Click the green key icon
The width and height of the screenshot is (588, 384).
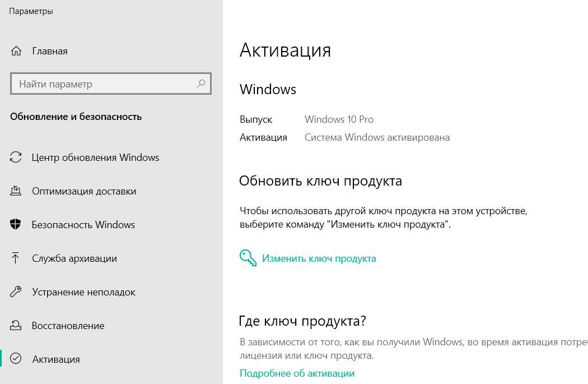(x=248, y=258)
